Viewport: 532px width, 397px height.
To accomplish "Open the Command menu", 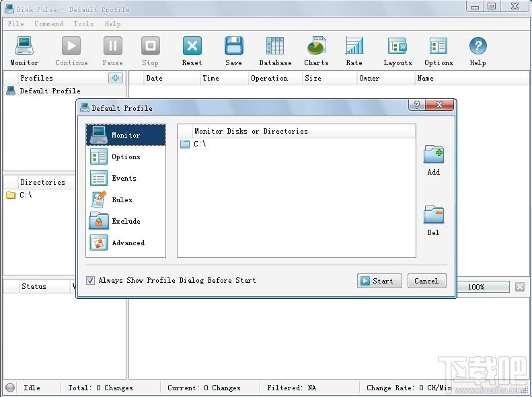I will tap(48, 24).
